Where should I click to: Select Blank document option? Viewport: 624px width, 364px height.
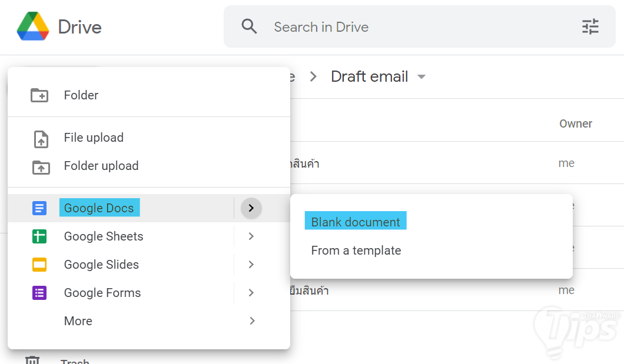356,222
